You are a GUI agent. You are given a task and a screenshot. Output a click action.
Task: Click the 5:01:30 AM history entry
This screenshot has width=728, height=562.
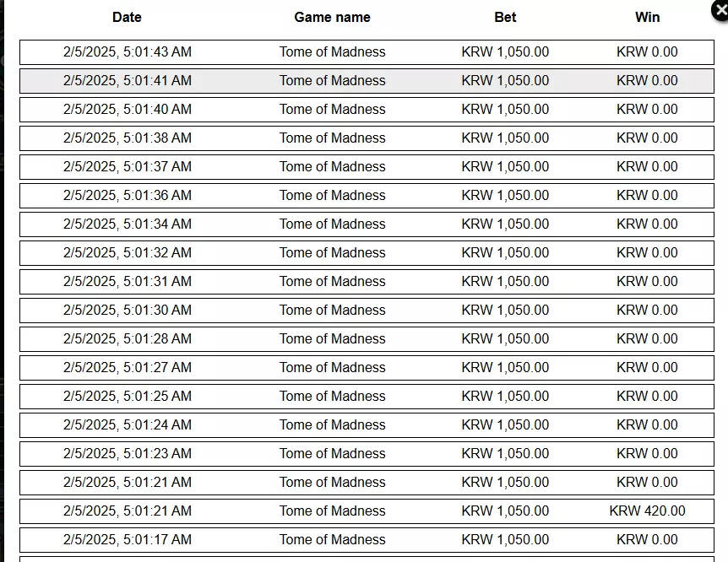(x=367, y=311)
